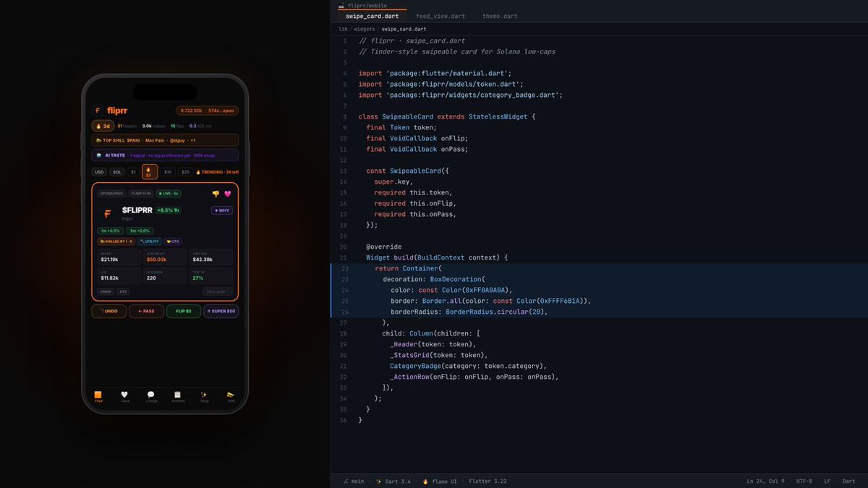
Task: Click the Dart 3.4 sparkle status item
Action: (393, 481)
